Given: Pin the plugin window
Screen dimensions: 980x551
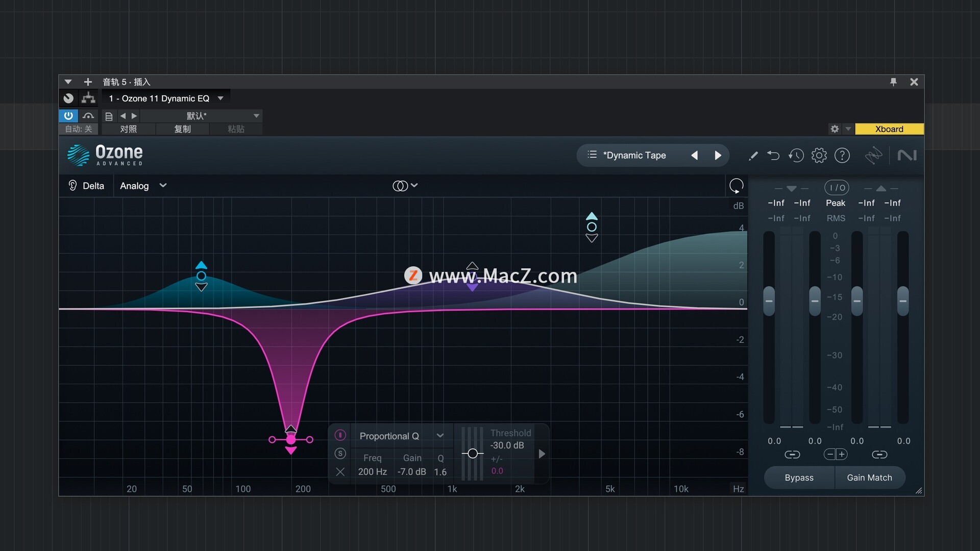Looking at the screenshot, I should coord(893,82).
